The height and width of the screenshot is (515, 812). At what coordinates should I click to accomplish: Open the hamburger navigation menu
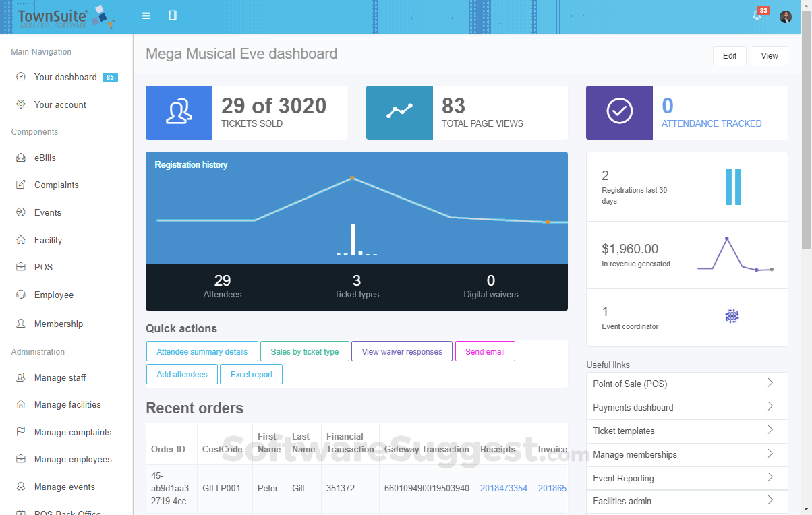click(x=146, y=14)
